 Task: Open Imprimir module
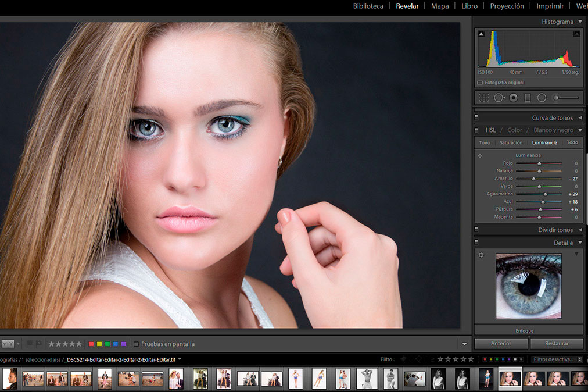coord(550,6)
